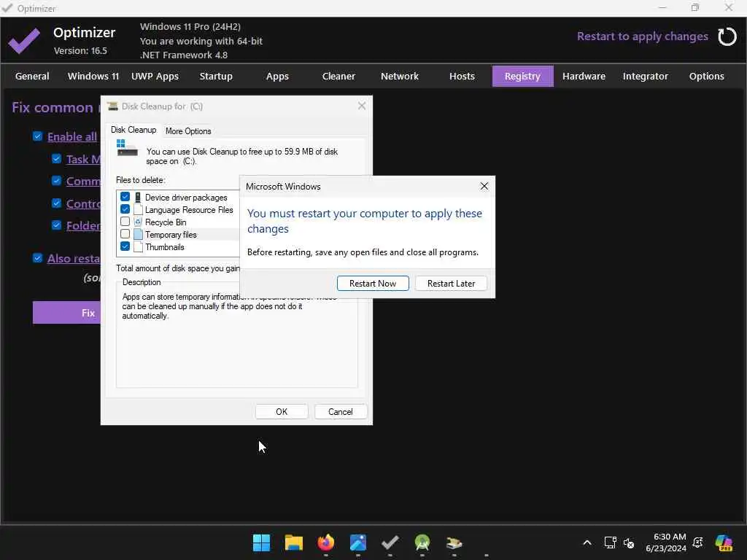Click the Restart Later button

pyautogui.click(x=451, y=284)
